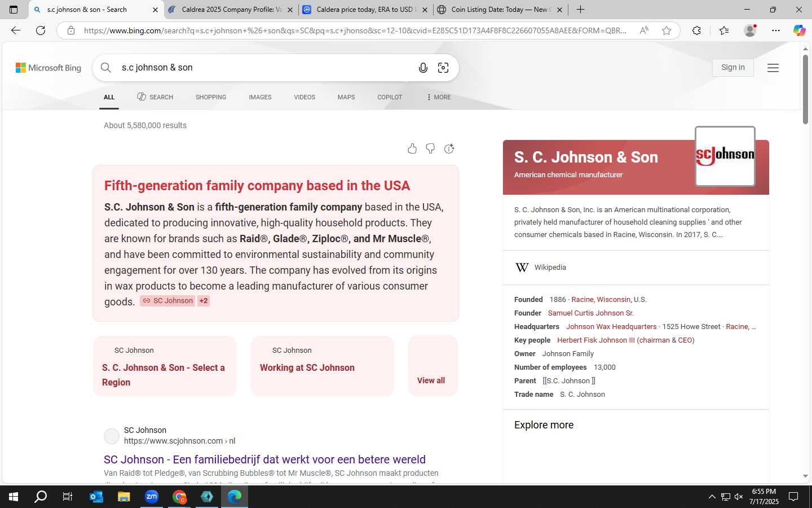Search using voice microphone icon
This screenshot has height=508, width=812.
point(423,68)
